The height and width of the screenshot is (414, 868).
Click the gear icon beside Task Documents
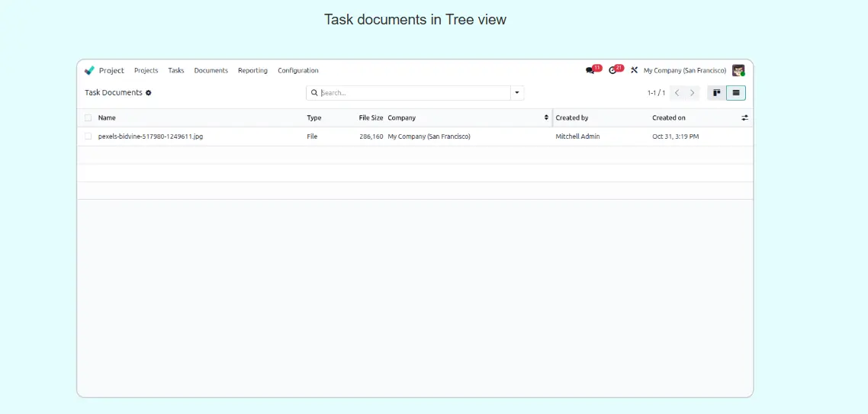149,93
